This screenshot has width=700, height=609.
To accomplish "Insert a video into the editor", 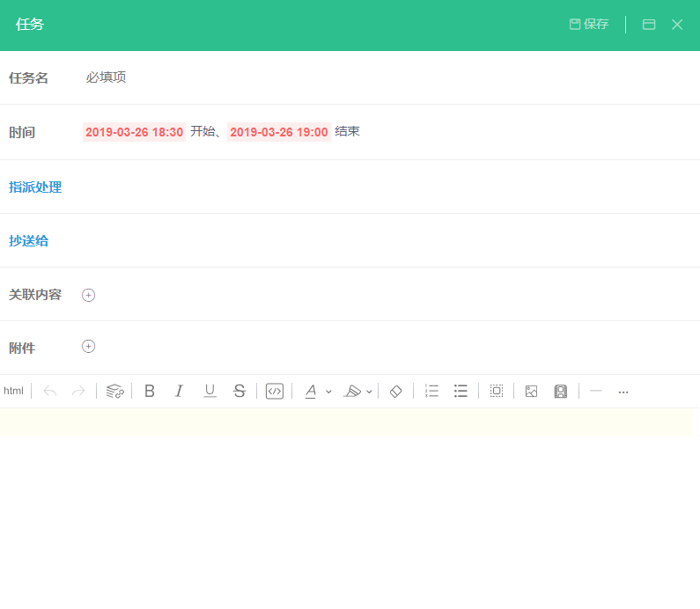I will pyautogui.click(x=561, y=392).
